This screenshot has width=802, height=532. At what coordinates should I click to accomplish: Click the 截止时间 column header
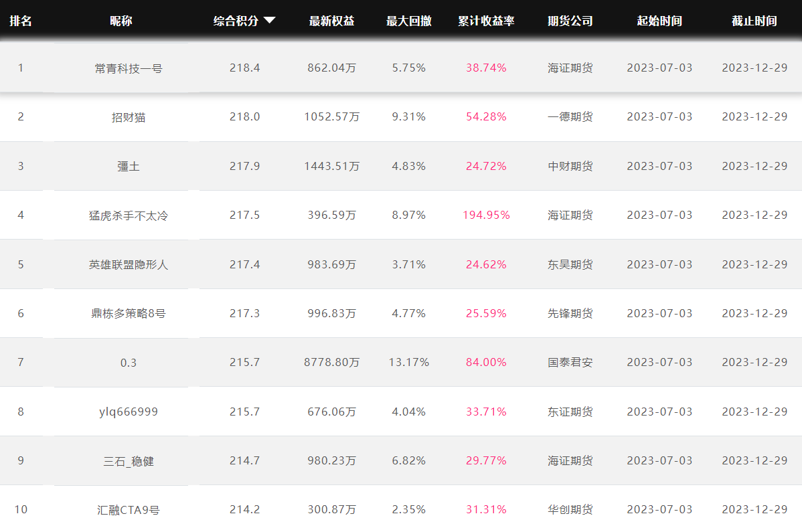pos(754,21)
